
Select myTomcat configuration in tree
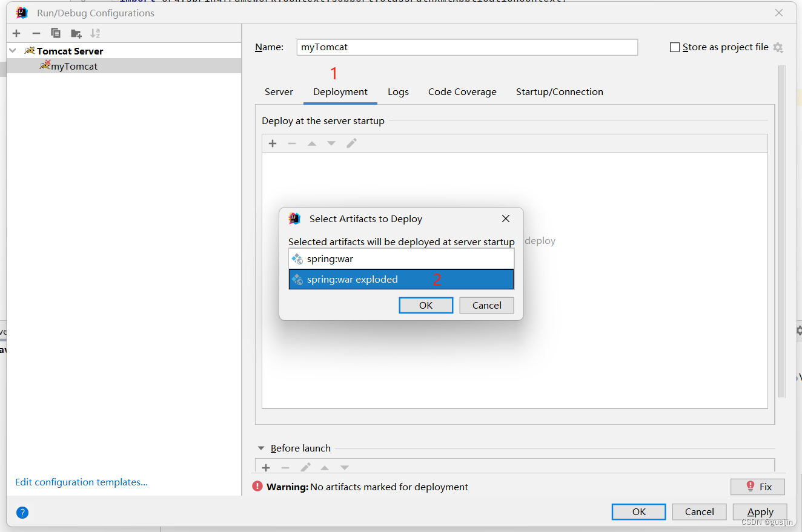point(124,66)
